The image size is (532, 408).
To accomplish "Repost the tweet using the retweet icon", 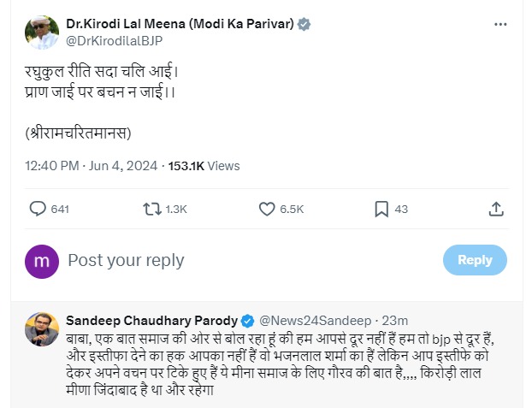I will pos(151,209).
